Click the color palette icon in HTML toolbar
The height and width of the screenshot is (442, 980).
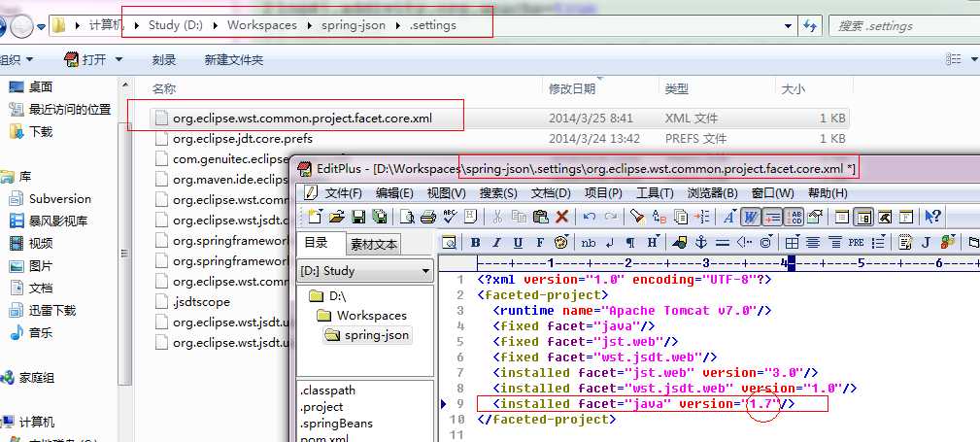coord(561,242)
